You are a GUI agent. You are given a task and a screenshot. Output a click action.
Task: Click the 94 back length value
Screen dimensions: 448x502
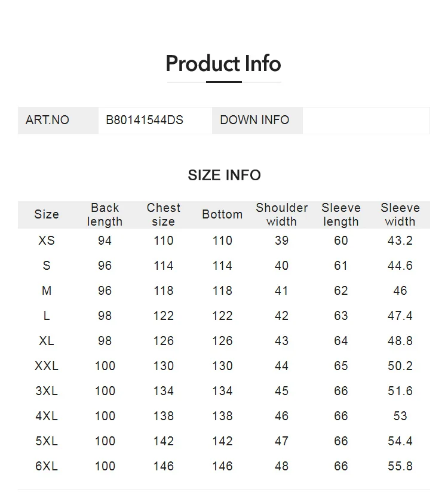[x=105, y=241]
